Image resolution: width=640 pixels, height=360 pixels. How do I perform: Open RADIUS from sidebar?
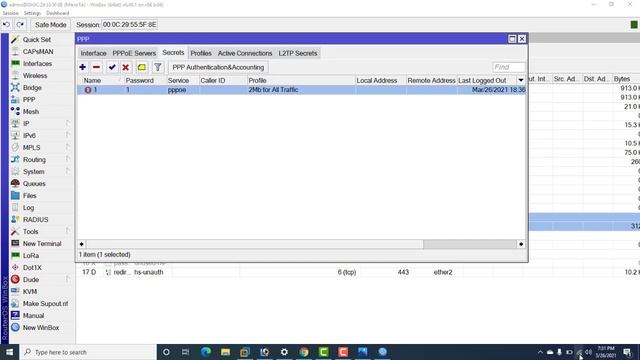click(35, 220)
